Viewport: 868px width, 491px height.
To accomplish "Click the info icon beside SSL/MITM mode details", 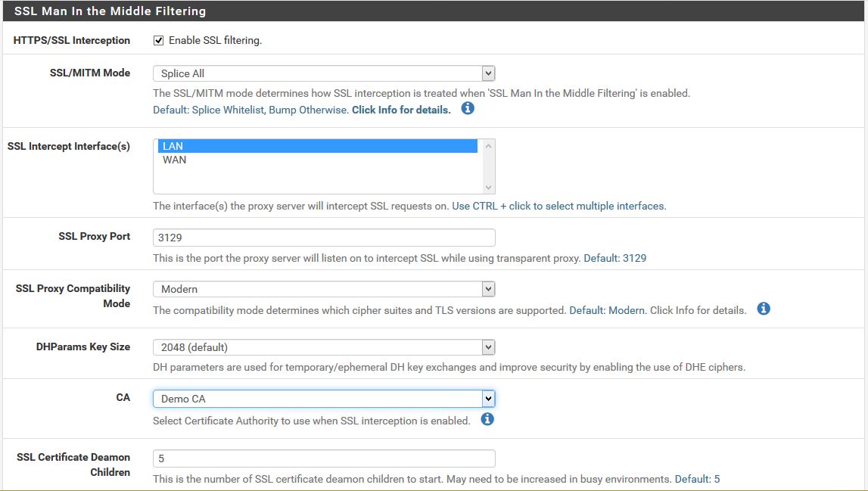I will [467, 108].
